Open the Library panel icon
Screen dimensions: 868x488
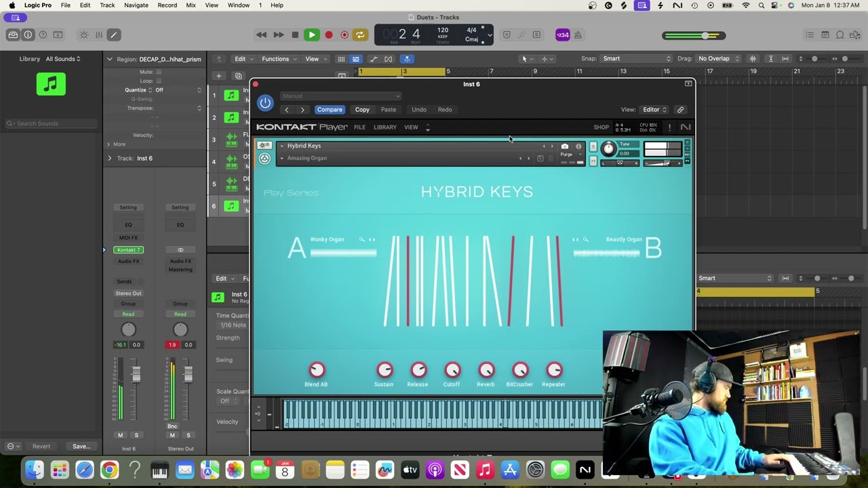(13, 35)
